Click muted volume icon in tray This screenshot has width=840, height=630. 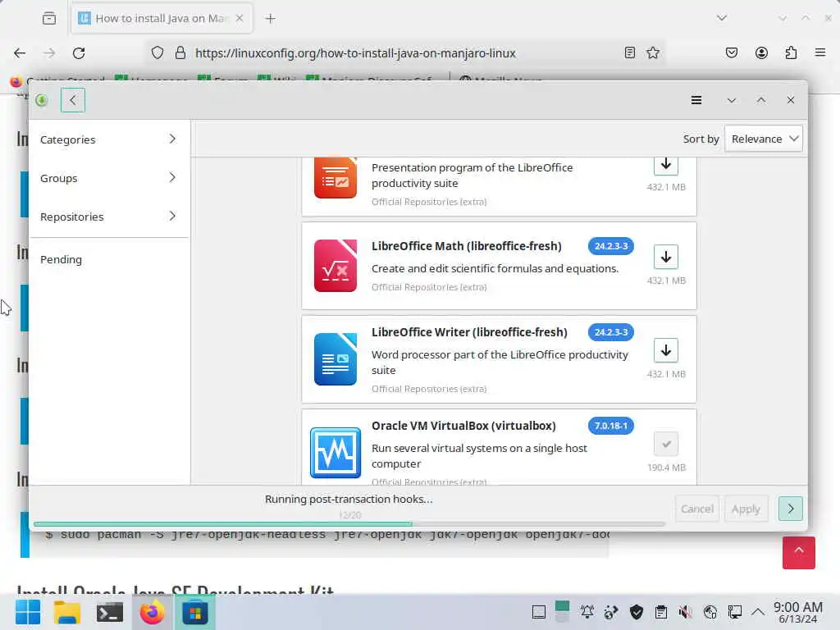click(x=685, y=612)
